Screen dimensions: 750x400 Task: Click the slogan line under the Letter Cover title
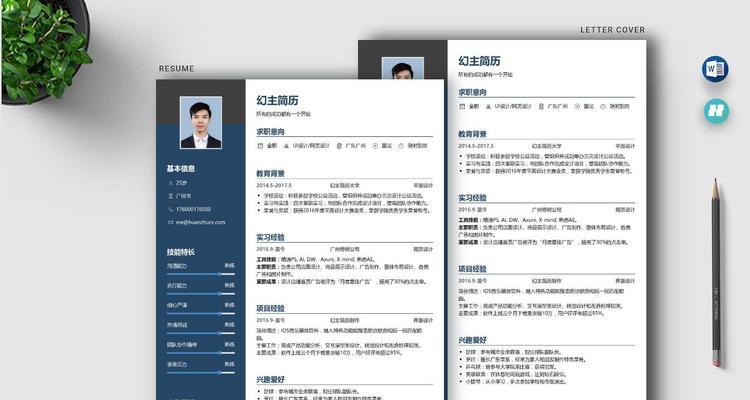coord(485,75)
